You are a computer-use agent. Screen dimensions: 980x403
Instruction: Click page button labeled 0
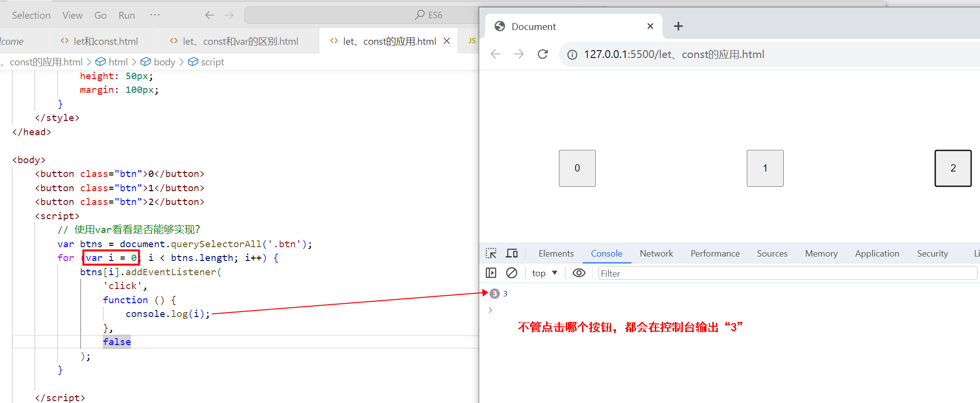(577, 168)
